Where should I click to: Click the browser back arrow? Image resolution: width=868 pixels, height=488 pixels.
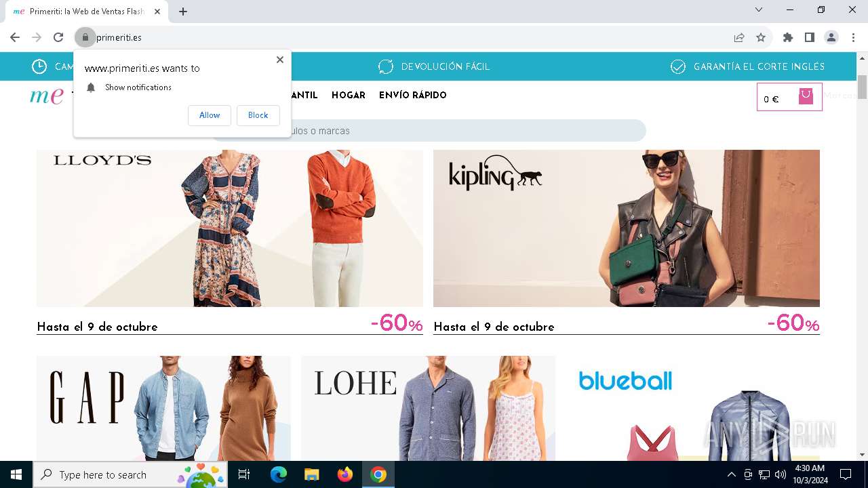15,37
